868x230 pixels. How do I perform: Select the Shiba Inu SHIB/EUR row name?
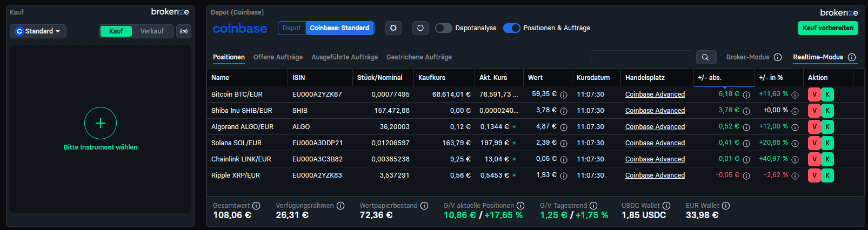click(x=242, y=111)
